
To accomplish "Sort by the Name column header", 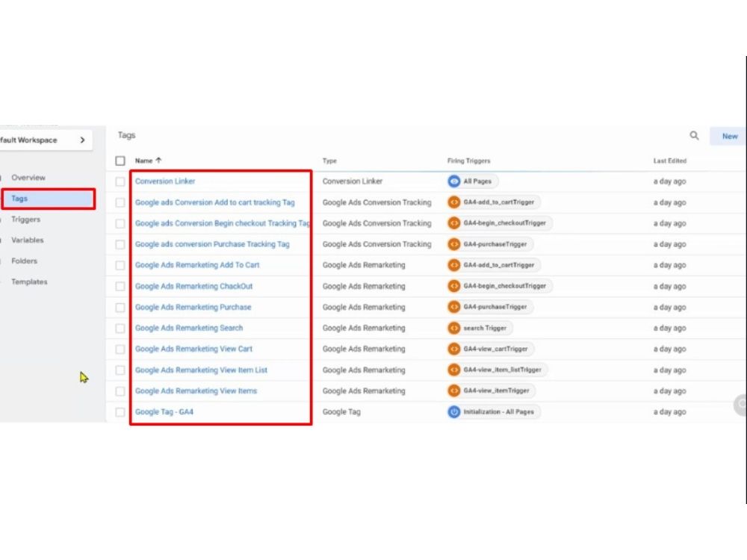I will click(143, 161).
